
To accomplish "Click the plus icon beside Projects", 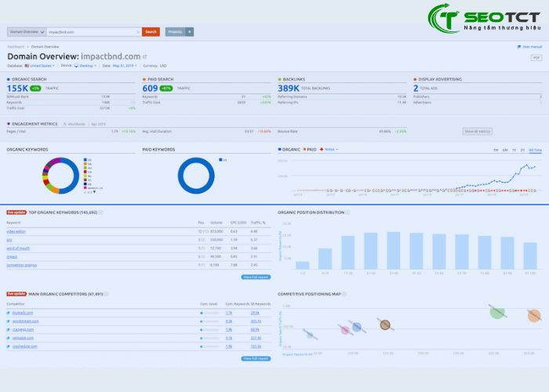I will [190, 32].
